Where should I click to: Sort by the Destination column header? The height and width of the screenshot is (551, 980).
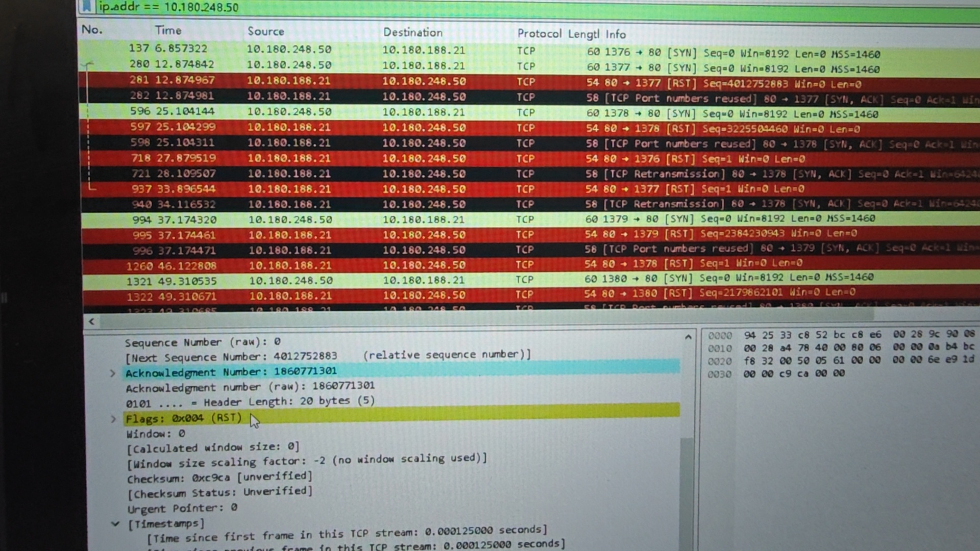pyautogui.click(x=413, y=33)
